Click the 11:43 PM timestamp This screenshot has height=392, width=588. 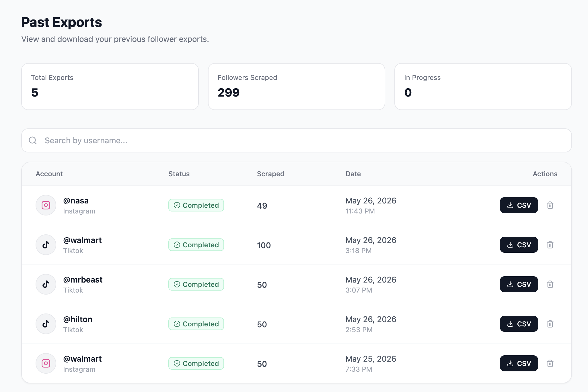(360, 211)
